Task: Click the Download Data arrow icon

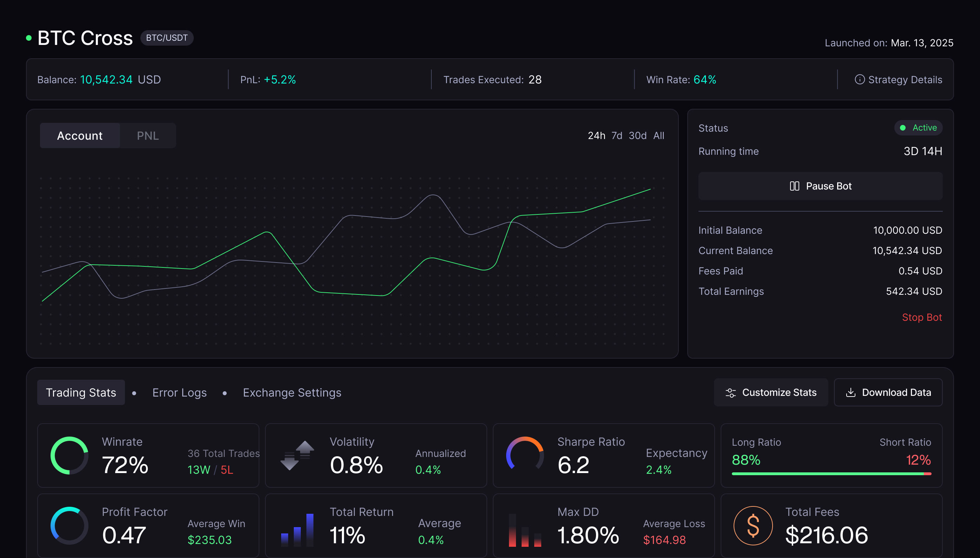Action: pos(850,392)
